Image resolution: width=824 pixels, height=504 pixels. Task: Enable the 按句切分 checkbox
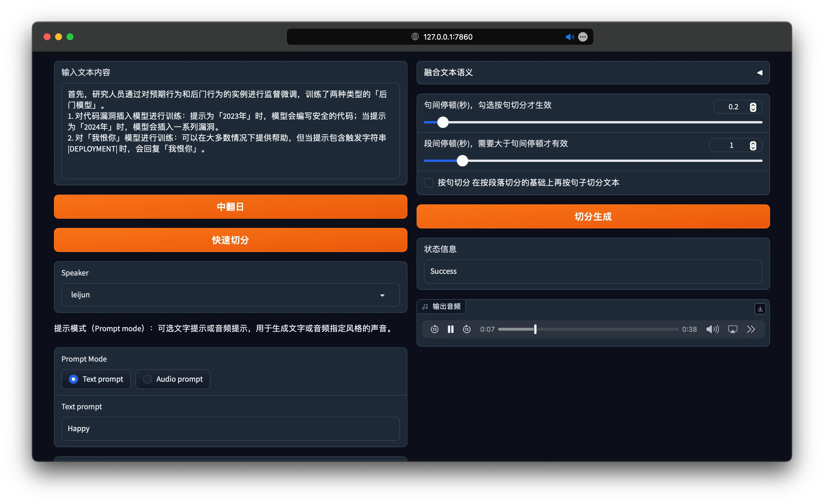tap(428, 183)
